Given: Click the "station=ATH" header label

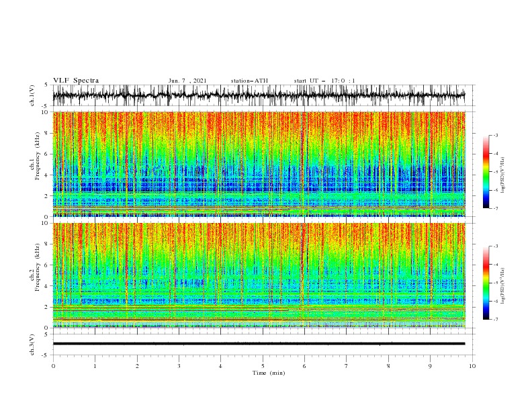Looking at the screenshot, I should pyautogui.click(x=249, y=81).
